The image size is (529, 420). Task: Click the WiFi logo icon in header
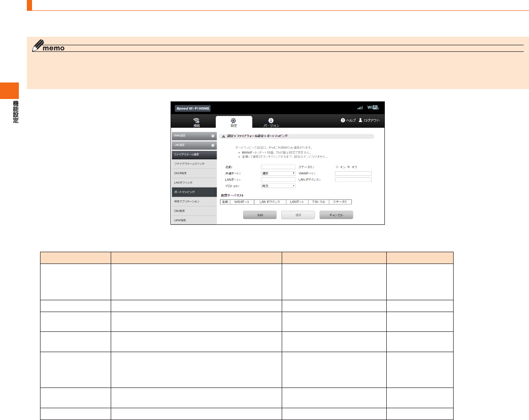pyautogui.click(x=373, y=107)
